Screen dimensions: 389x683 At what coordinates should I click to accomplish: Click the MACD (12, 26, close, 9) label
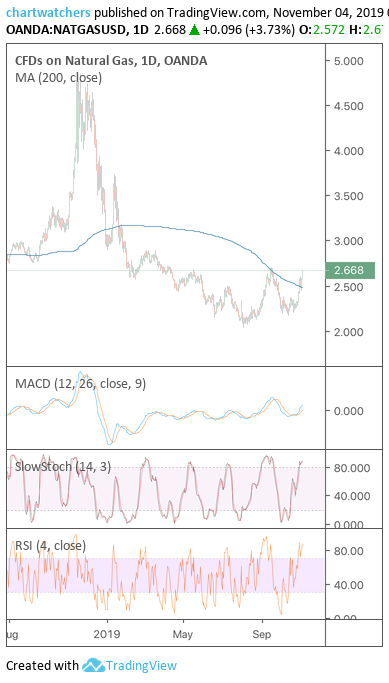(x=80, y=384)
